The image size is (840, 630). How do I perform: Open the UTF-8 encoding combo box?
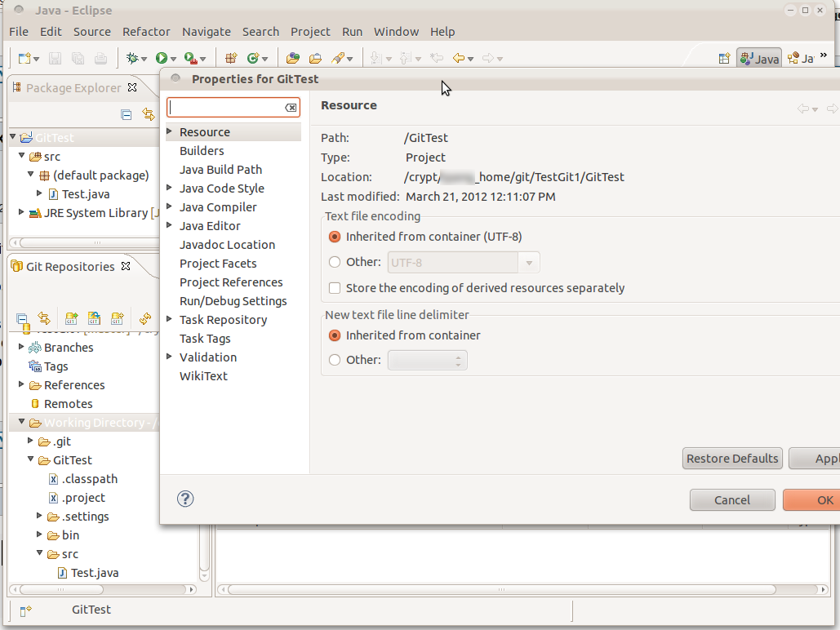pos(464,263)
